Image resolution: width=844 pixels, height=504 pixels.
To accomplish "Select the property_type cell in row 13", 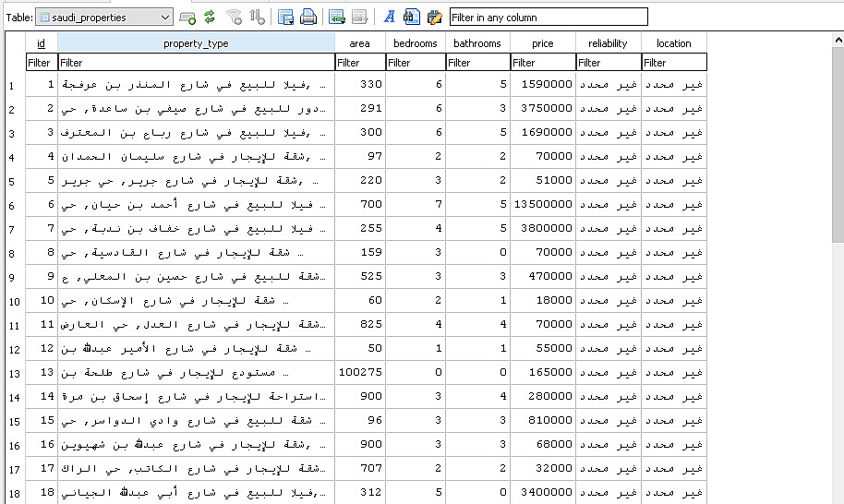I will 196,372.
